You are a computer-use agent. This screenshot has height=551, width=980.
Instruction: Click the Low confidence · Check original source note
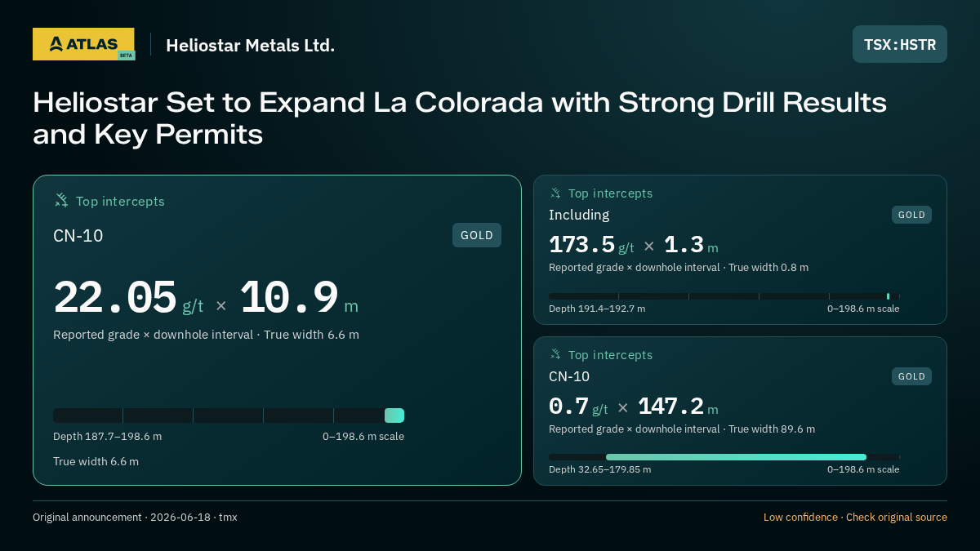coord(855,518)
